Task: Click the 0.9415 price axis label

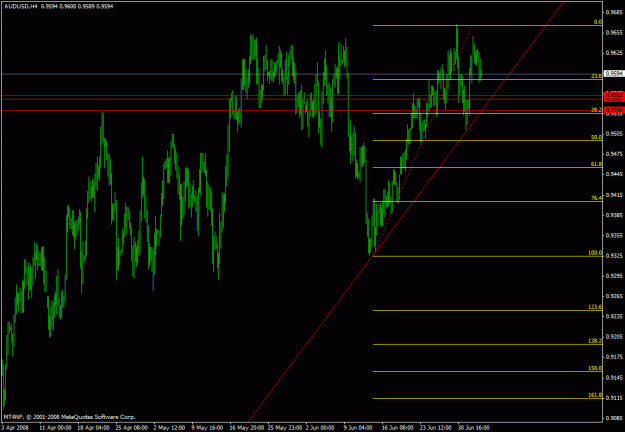Action: [x=614, y=194]
